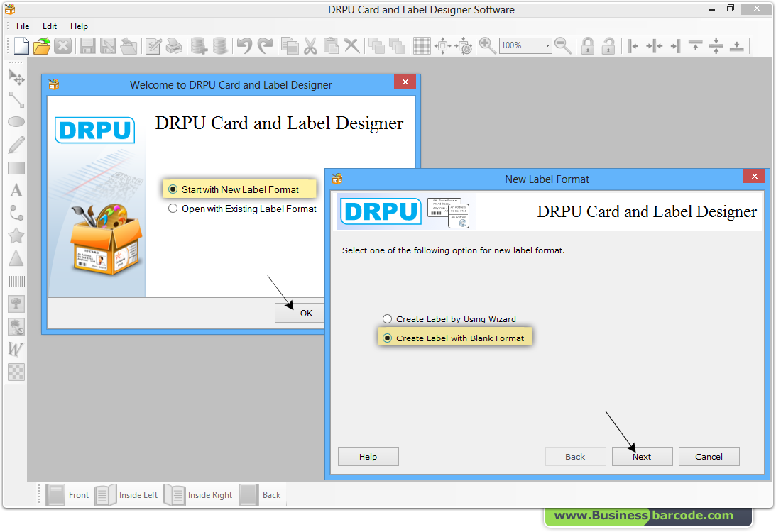776x532 pixels.
Task: Select the Star shape tool
Action: [x=16, y=235]
